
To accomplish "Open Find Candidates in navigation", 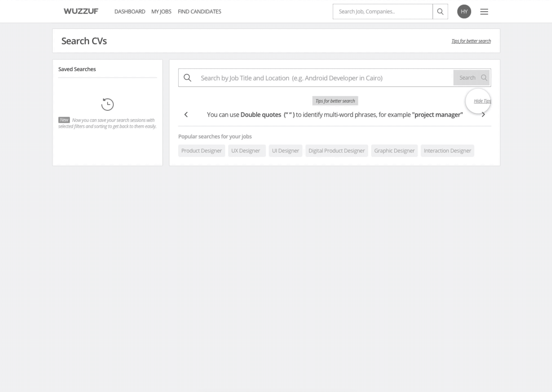I will (199, 12).
